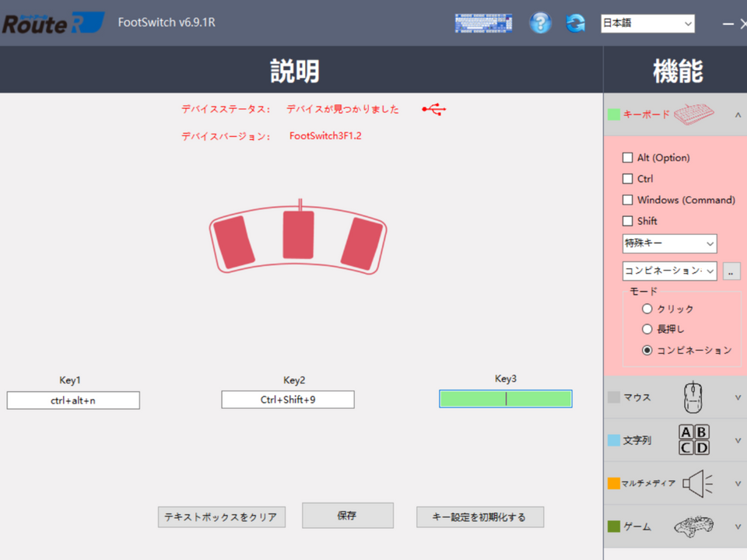747x560 pixels.
Task: Click the dark green ゲーム color swatch
Action: click(x=614, y=527)
